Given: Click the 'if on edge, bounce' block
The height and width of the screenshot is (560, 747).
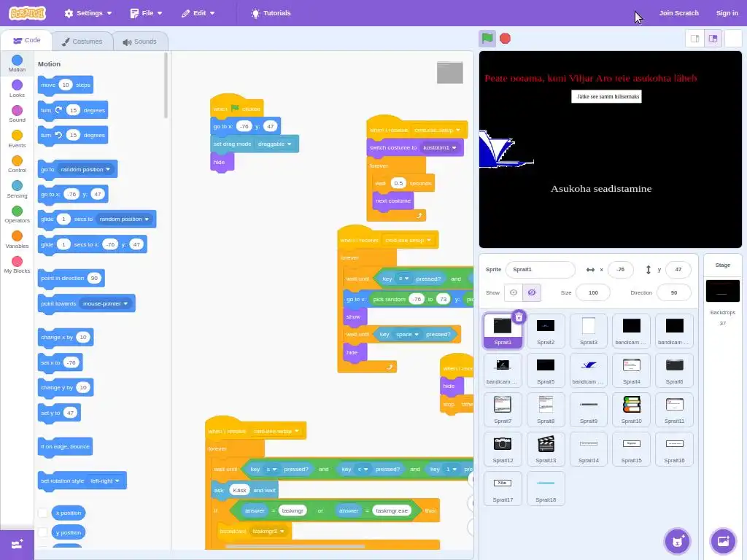Looking at the screenshot, I should [x=65, y=447].
